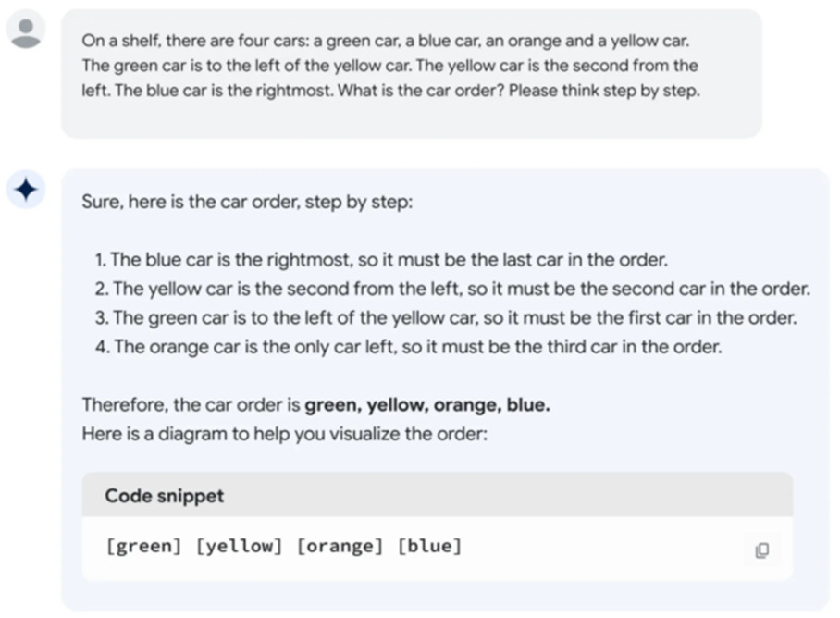The width and height of the screenshot is (840, 618).
Task: Click step 2 about the yellow car
Action: point(451,289)
